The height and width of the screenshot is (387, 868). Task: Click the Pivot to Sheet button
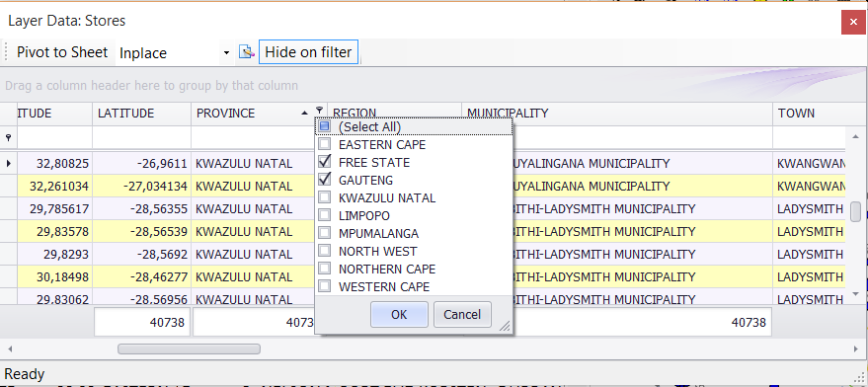coord(62,52)
